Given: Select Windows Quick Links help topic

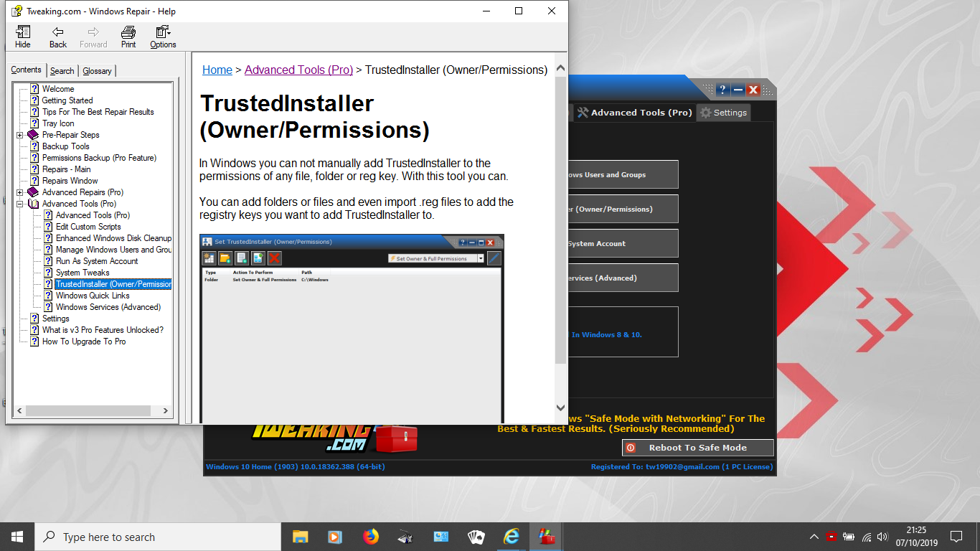Looking at the screenshot, I should point(93,296).
